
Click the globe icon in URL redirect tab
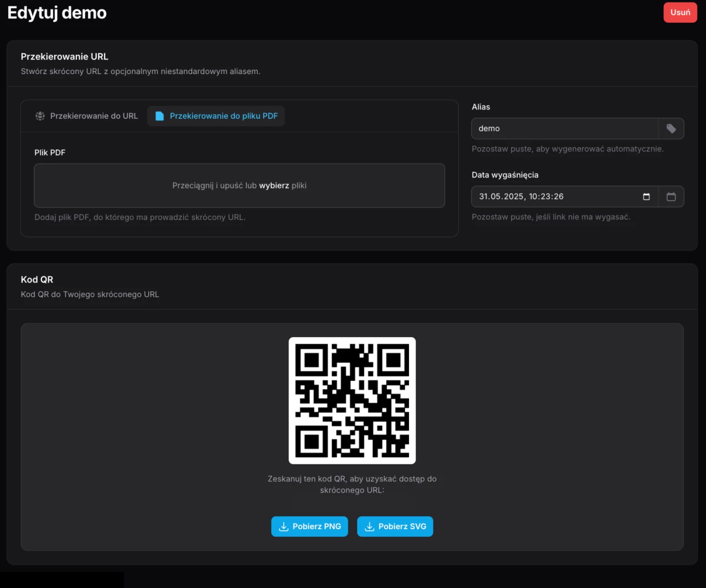(40, 116)
